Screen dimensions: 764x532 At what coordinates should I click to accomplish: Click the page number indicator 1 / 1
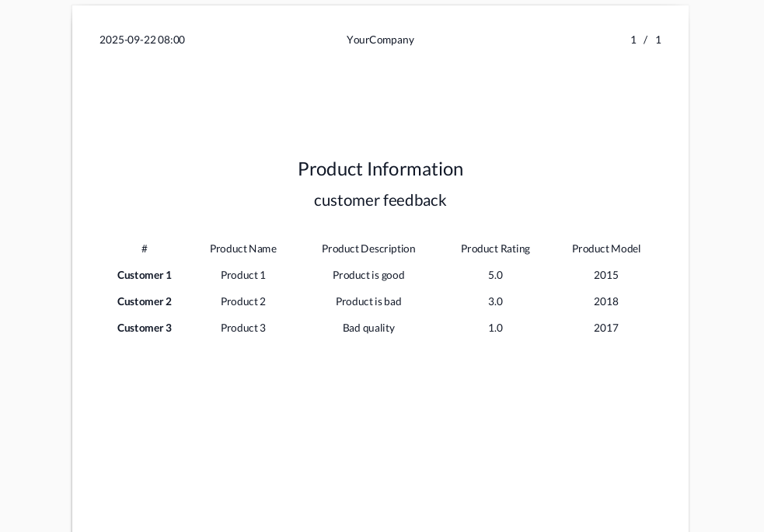[x=646, y=40]
